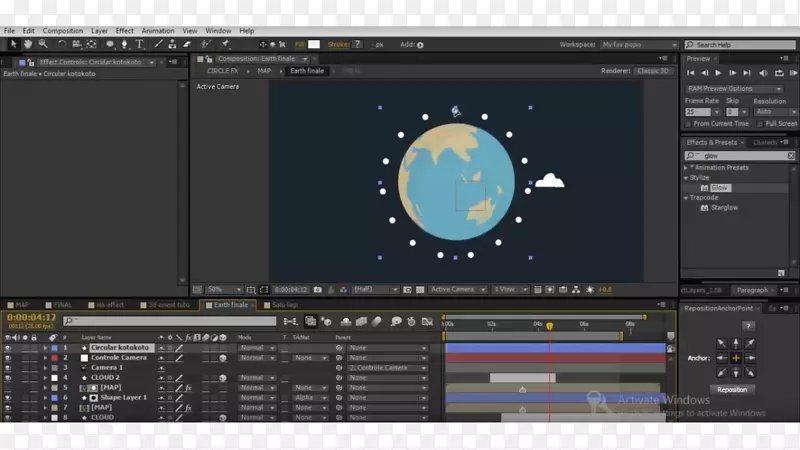Expand the Animation Presets folder
The height and width of the screenshot is (450, 800).
[x=686, y=168]
